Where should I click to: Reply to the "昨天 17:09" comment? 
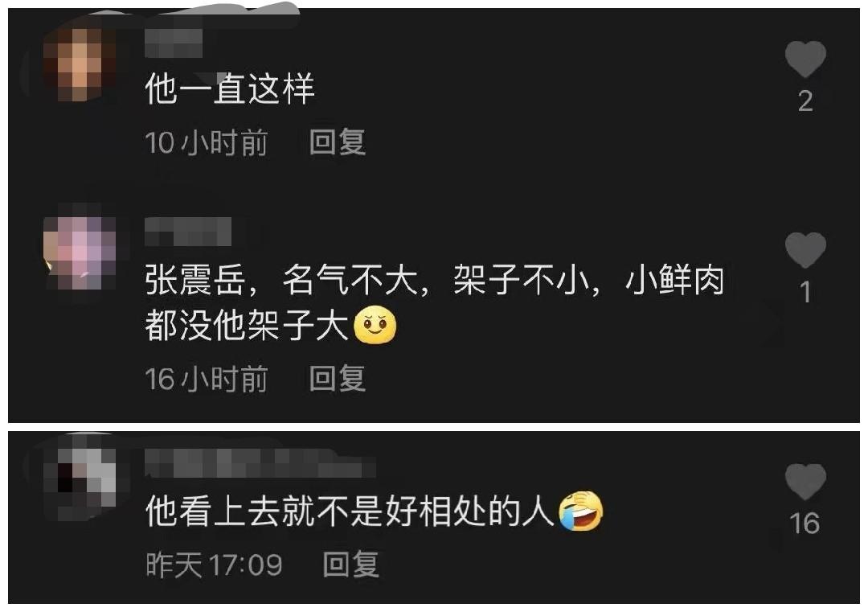351,565
